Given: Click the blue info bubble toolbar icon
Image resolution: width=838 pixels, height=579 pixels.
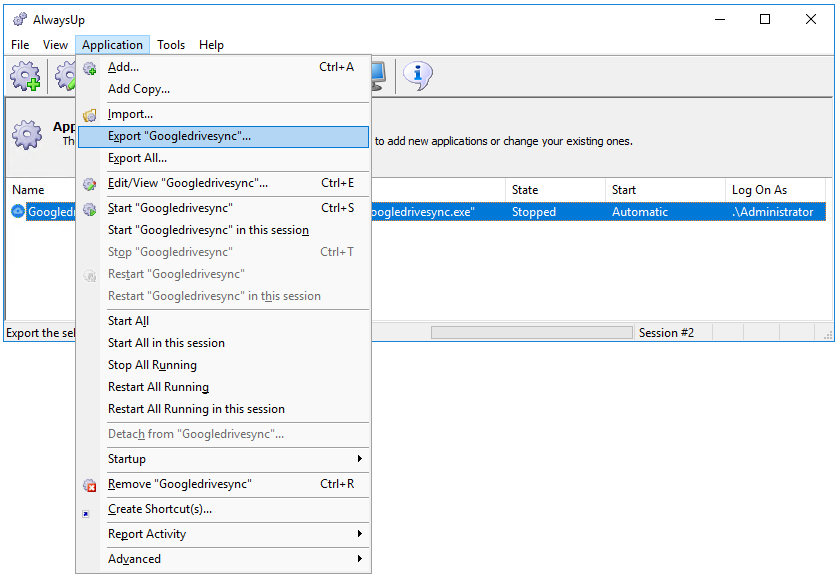Looking at the screenshot, I should (x=418, y=76).
